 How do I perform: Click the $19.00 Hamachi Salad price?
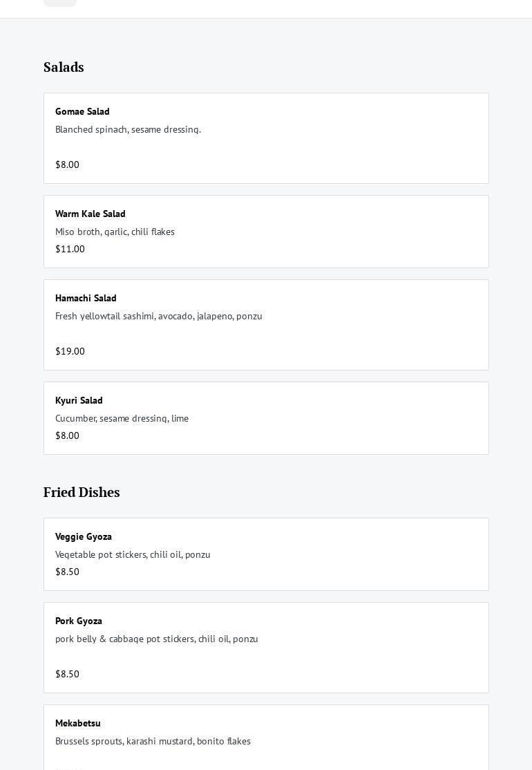coord(70,351)
